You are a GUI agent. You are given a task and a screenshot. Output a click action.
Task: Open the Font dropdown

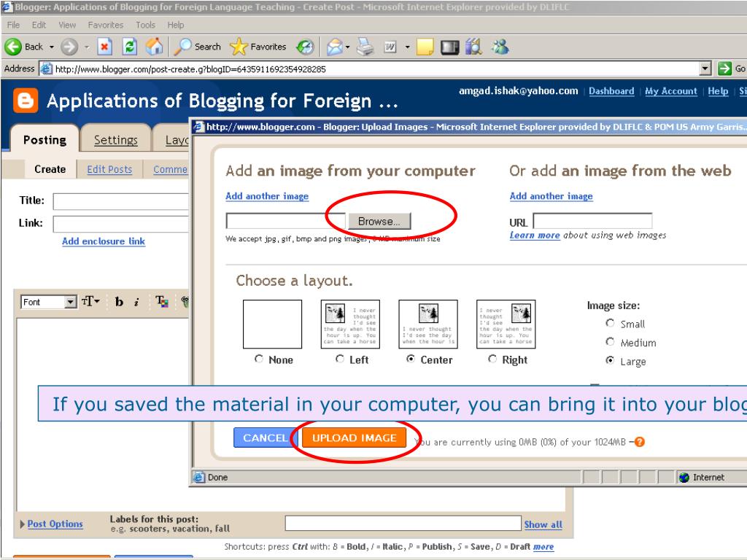49,302
